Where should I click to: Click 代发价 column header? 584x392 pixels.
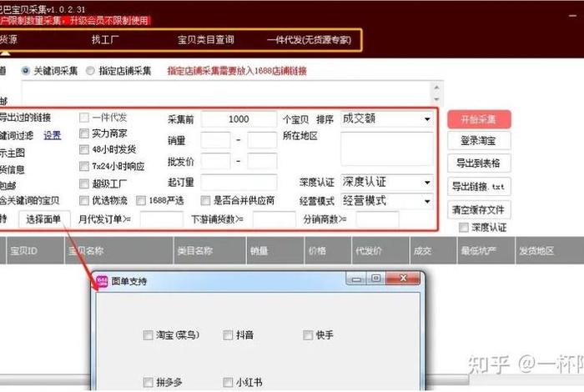click(x=380, y=250)
